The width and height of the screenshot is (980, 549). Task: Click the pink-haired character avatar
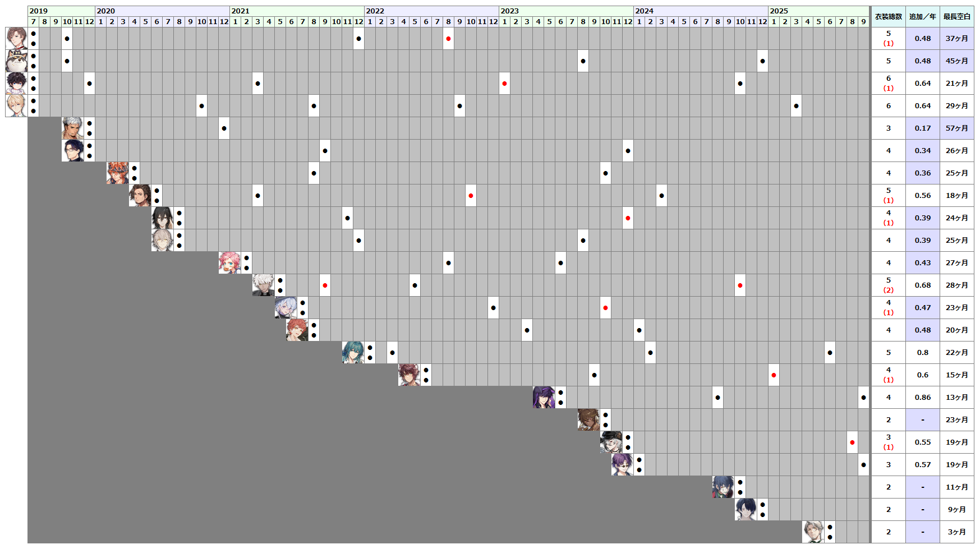pyautogui.click(x=229, y=262)
